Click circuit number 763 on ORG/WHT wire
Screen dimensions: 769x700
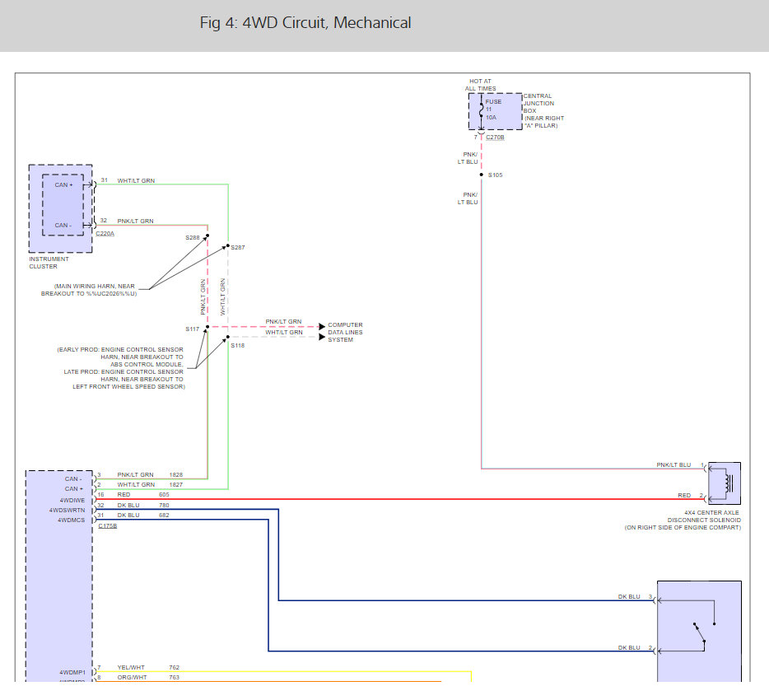coord(174,678)
